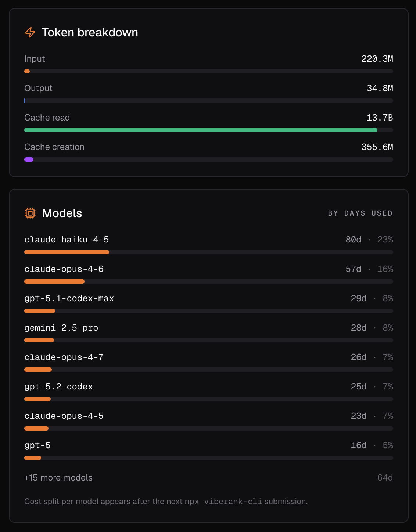The image size is (416, 532).
Task: Select the claude-opus-4-6 model entry
Action: tap(209, 274)
